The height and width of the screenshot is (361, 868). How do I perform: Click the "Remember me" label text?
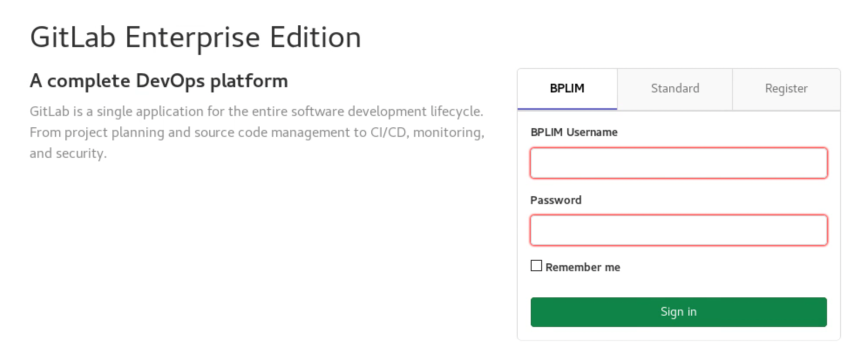pos(583,267)
